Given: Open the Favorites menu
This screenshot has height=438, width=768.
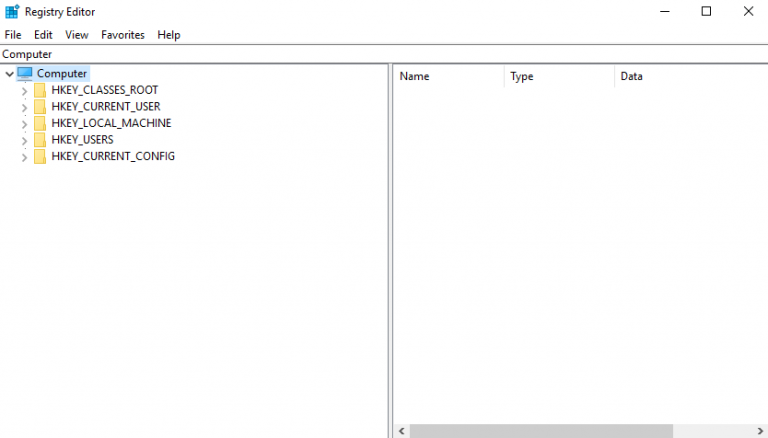Looking at the screenshot, I should pyautogui.click(x=122, y=34).
